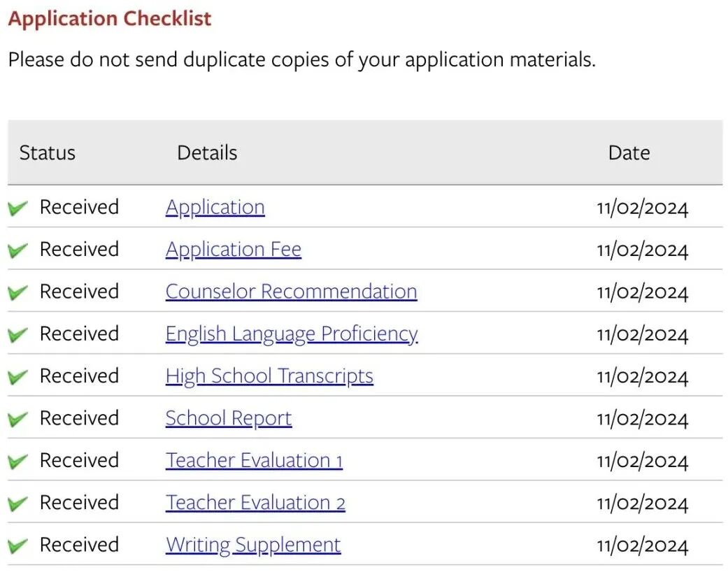Open Teacher Evaluation 1 link
Screen dimensions: 728x572
254,461
